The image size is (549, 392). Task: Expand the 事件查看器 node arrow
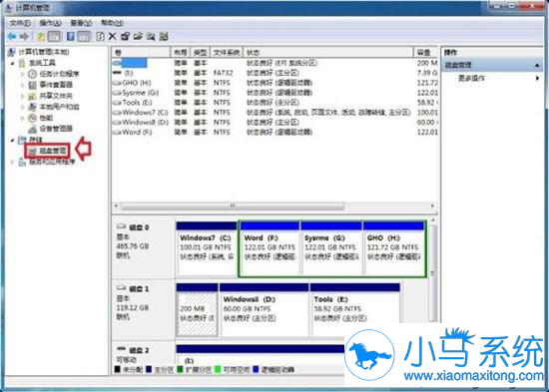click(23, 85)
